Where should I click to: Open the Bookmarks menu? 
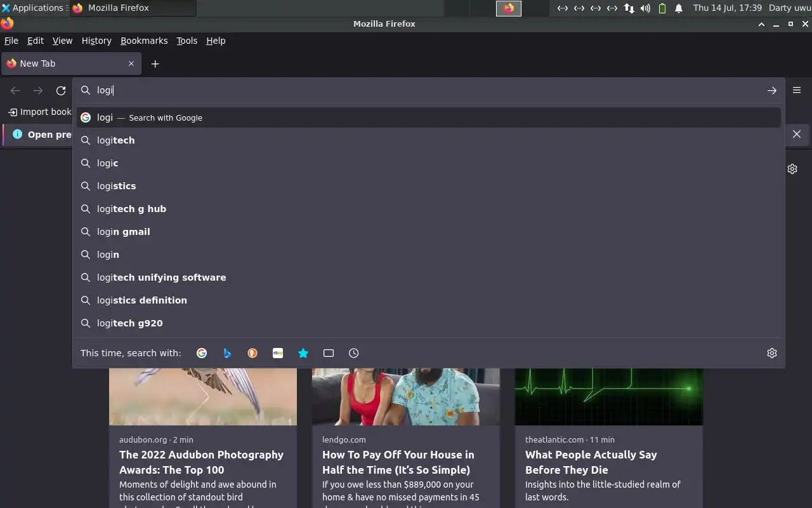[x=144, y=41]
